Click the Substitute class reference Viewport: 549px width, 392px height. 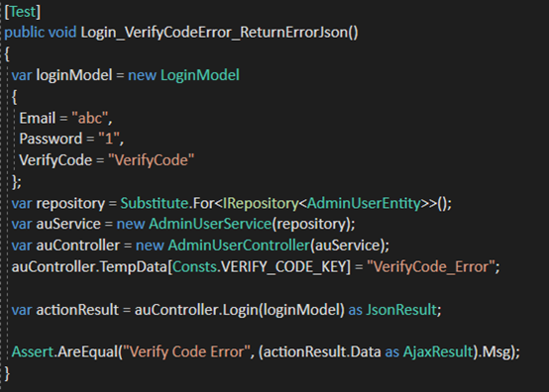pos(155,204)
